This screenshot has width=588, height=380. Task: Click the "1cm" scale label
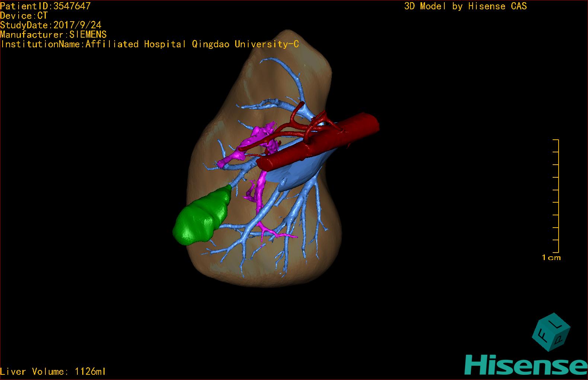tap(551, 257)
